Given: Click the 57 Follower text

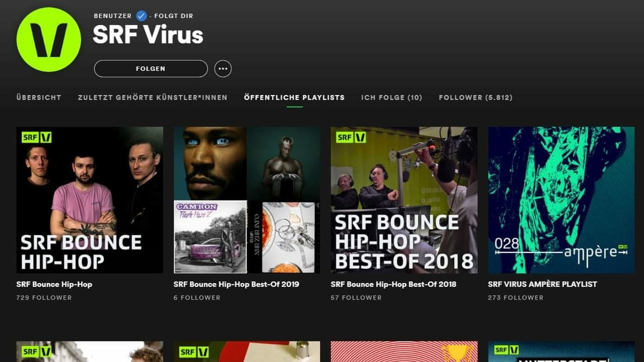Looking at the screenshot, I should [x=356, y=298].
